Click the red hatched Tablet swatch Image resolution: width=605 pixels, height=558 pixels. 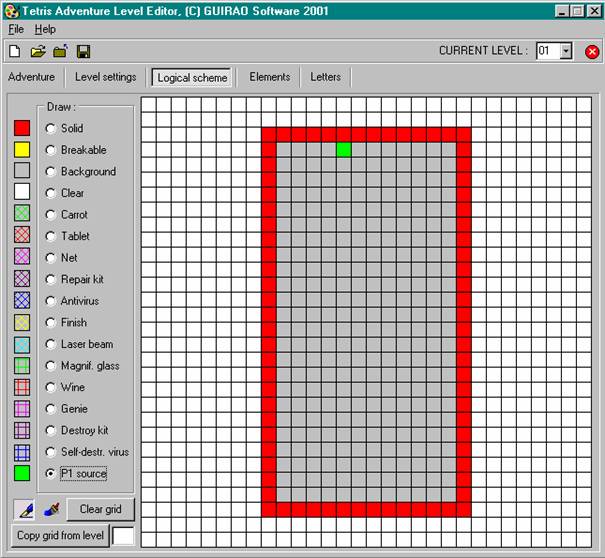[x=22, y=235]
